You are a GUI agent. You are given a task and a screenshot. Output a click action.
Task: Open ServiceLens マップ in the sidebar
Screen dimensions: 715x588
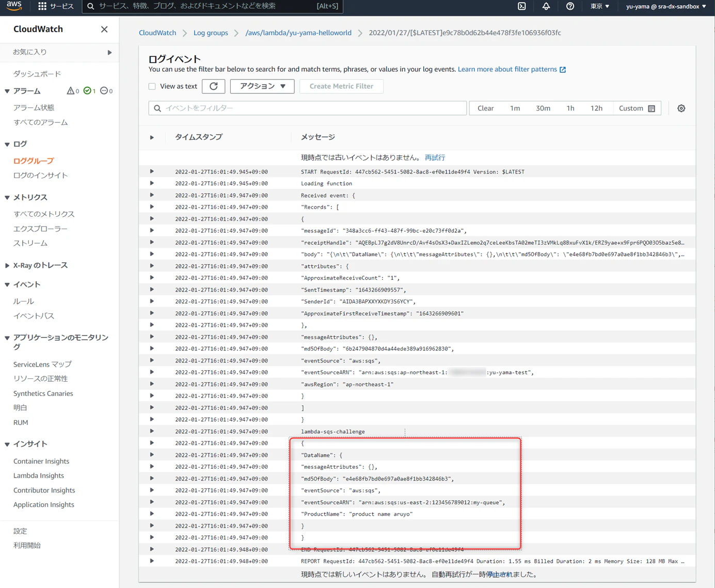coord(42,364)
